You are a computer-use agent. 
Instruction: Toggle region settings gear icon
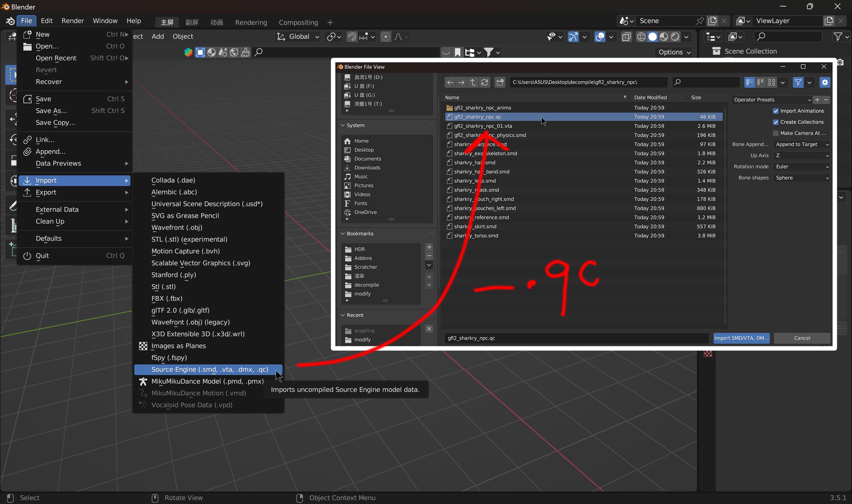pos(824,82)
